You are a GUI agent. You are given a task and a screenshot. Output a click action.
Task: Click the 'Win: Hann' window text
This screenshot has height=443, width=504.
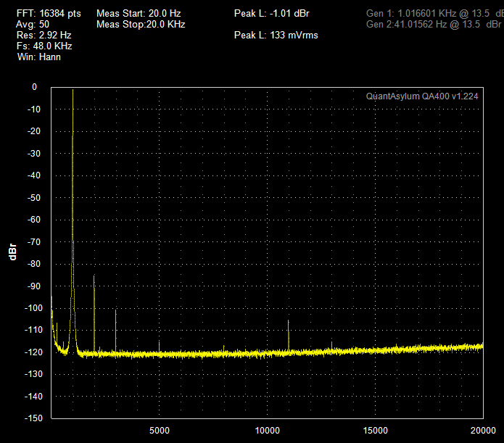tap(39, 57)
